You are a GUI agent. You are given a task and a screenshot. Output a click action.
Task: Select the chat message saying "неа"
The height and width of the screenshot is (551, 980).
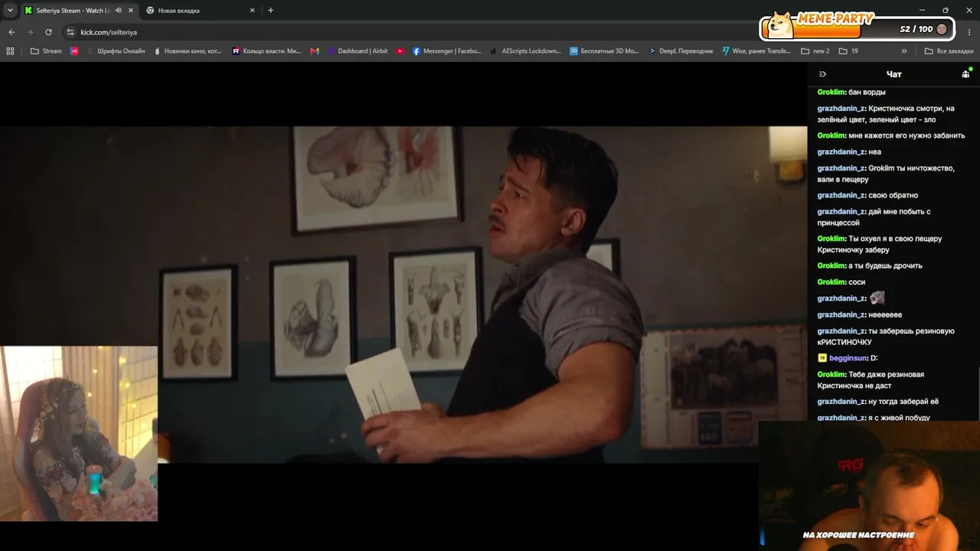point(849,152)
